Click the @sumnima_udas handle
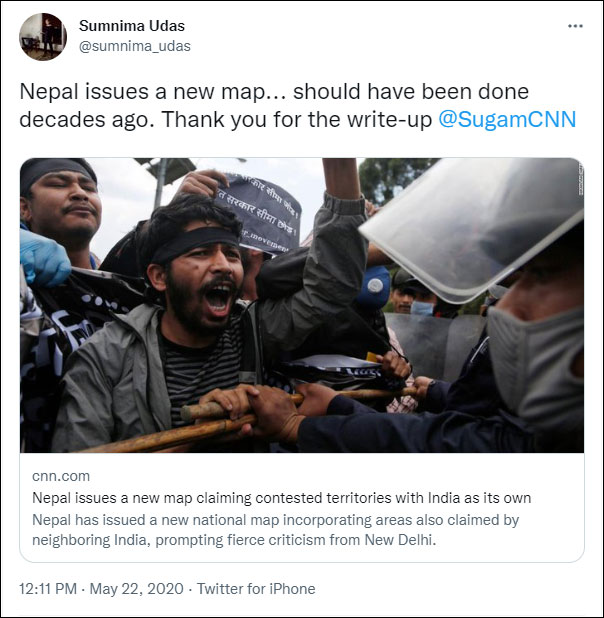The width and height of the screenshot is (604, 618). [134, 46]
